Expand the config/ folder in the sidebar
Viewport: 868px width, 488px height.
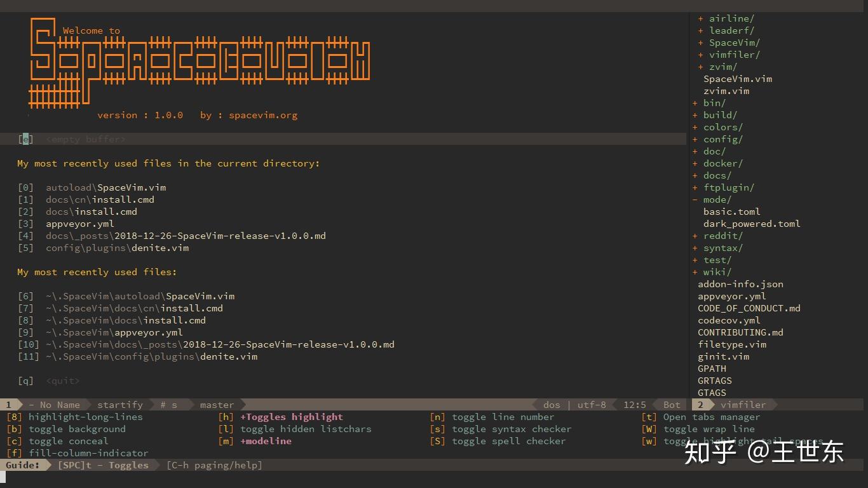click(x=722, y=139)
